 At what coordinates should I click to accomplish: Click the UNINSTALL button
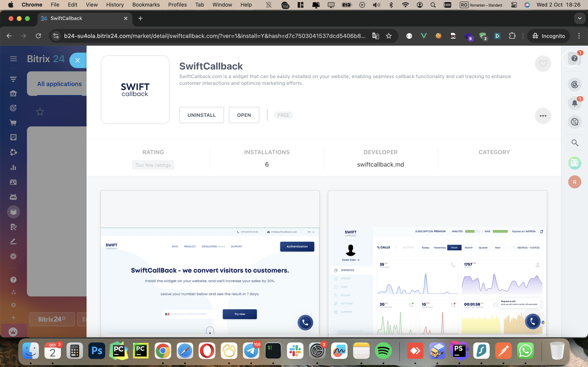(202, 115)
